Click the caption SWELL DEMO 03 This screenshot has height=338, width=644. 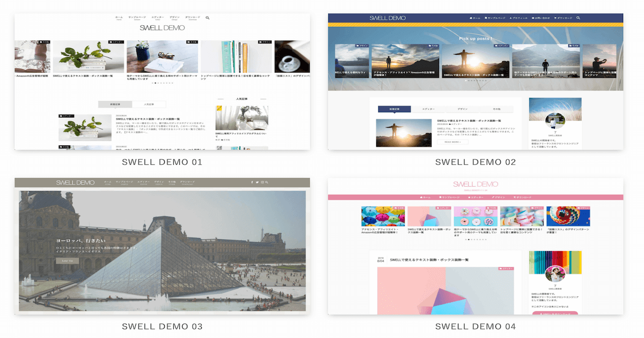pos(162,326)
